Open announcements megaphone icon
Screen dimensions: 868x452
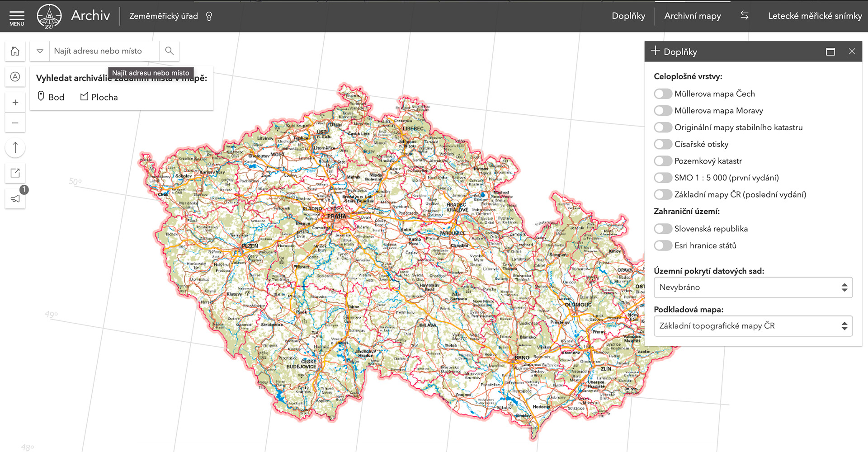pyautogui.click(x=15, y=198)
